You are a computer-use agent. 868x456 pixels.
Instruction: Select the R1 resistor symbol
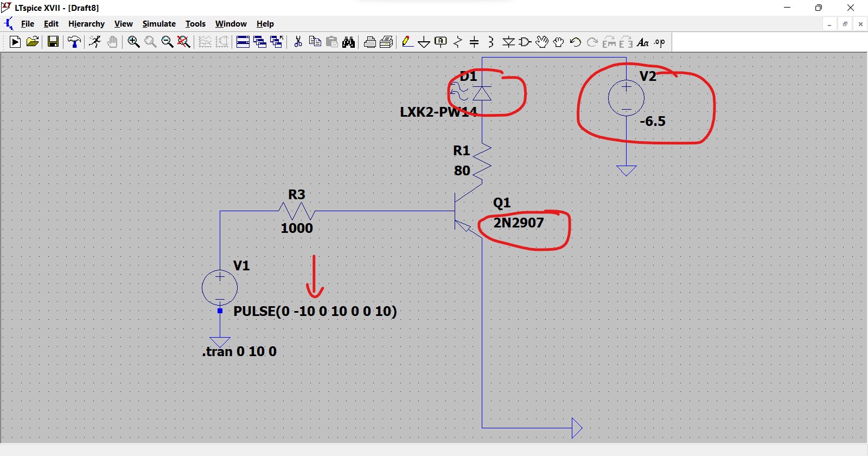pos(482,162)
